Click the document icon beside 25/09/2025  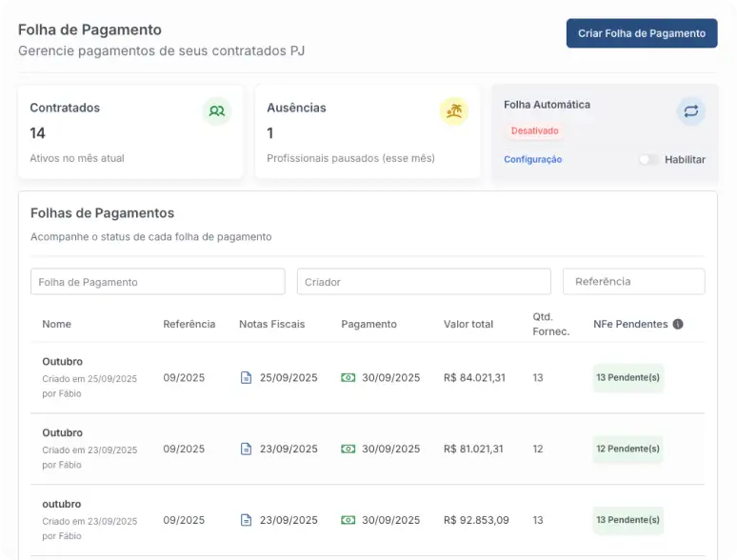(247, 378)
